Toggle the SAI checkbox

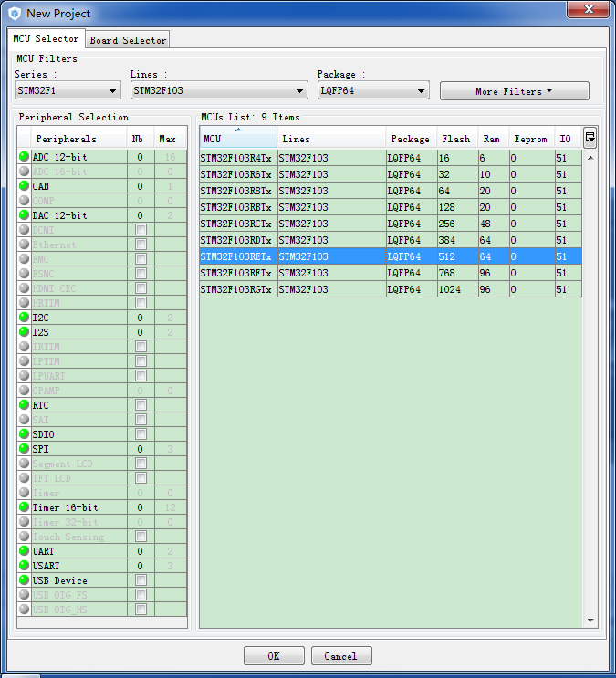click(x=141, y=420)
